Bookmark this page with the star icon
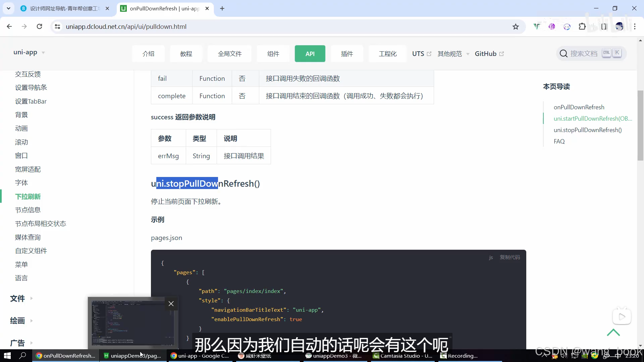The image size is (644, 362). tap(516, 26)
